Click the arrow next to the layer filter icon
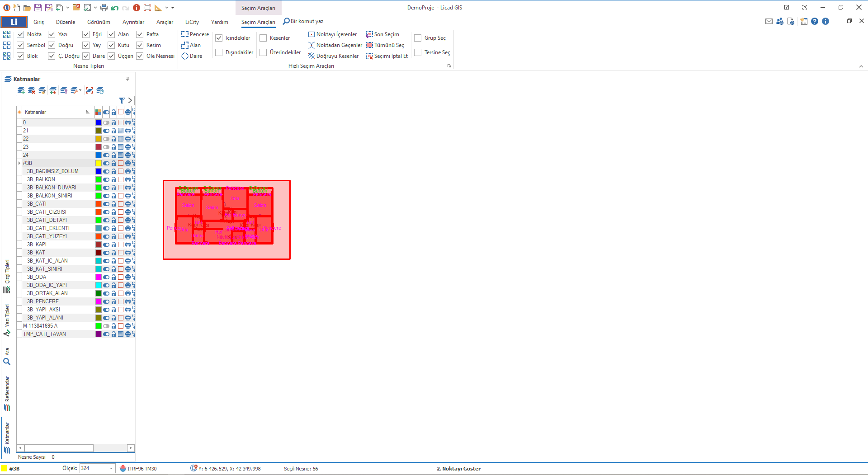 tap(130, 100)
